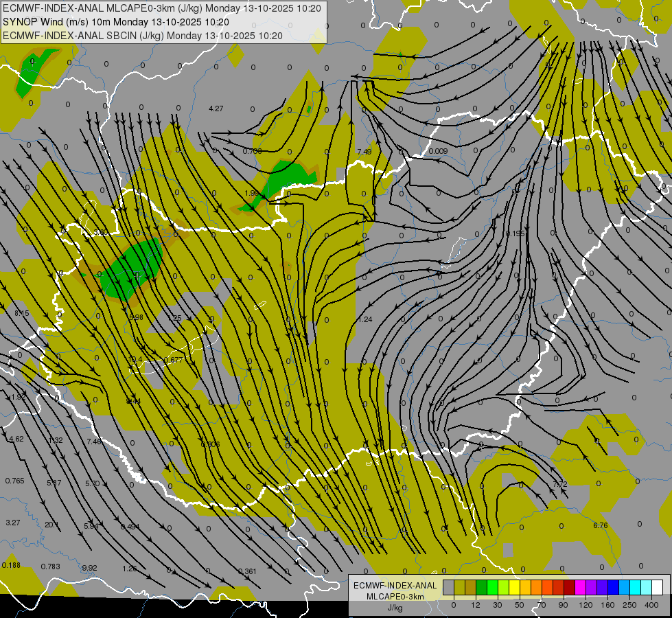Click the MLCAPE0-3km label in the legend

[395, 597]
